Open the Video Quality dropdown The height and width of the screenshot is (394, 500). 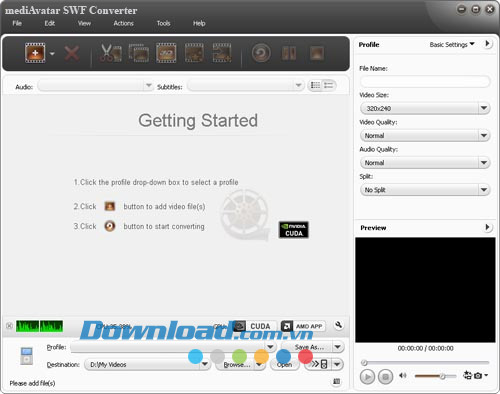click(x=425, y=136)
